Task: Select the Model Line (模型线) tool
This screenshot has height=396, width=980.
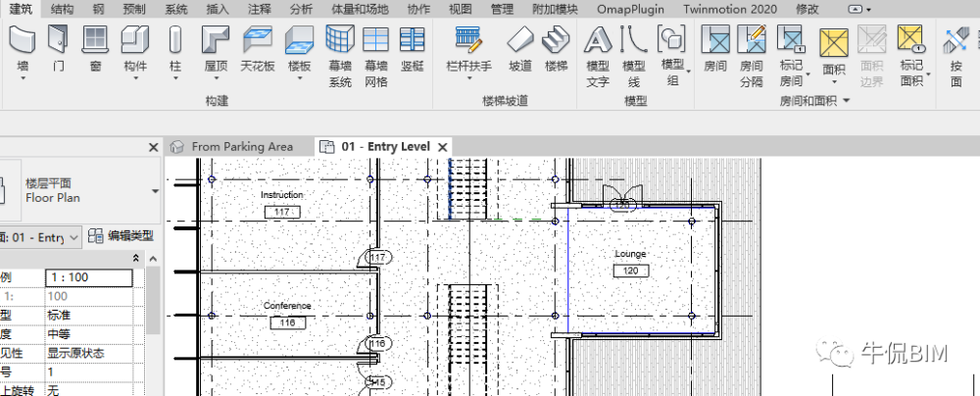Action: pyautogui.click(x=634, y=56)
